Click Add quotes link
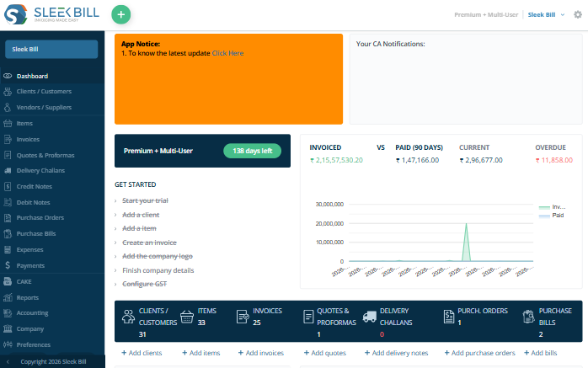Viewport: 588px width, 368px height. point(325,353)
